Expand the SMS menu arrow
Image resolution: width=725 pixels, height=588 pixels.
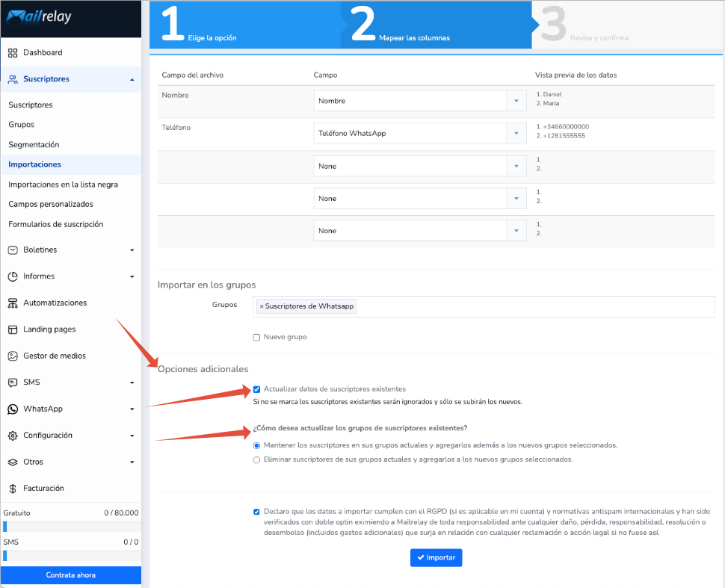tap(132, 383)
